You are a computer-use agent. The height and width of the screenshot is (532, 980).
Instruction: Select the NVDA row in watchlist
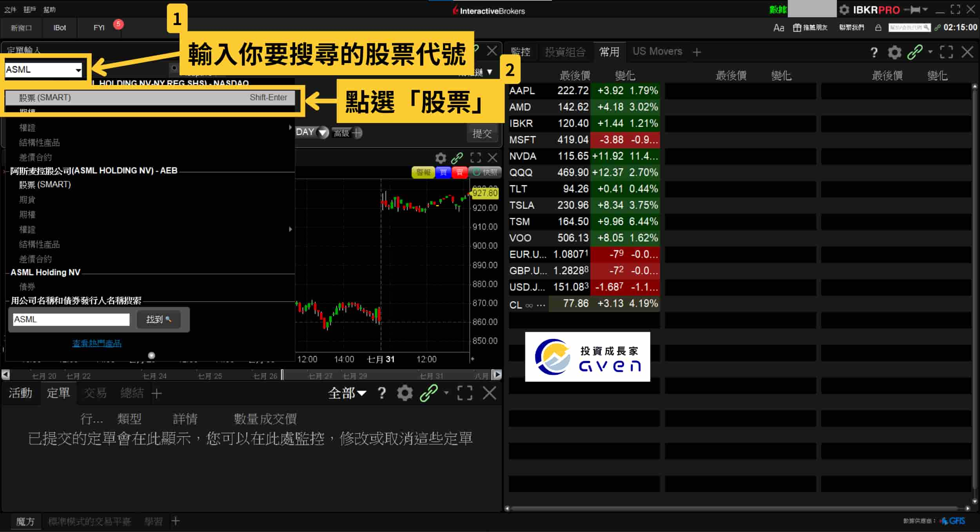pos(584,156)
